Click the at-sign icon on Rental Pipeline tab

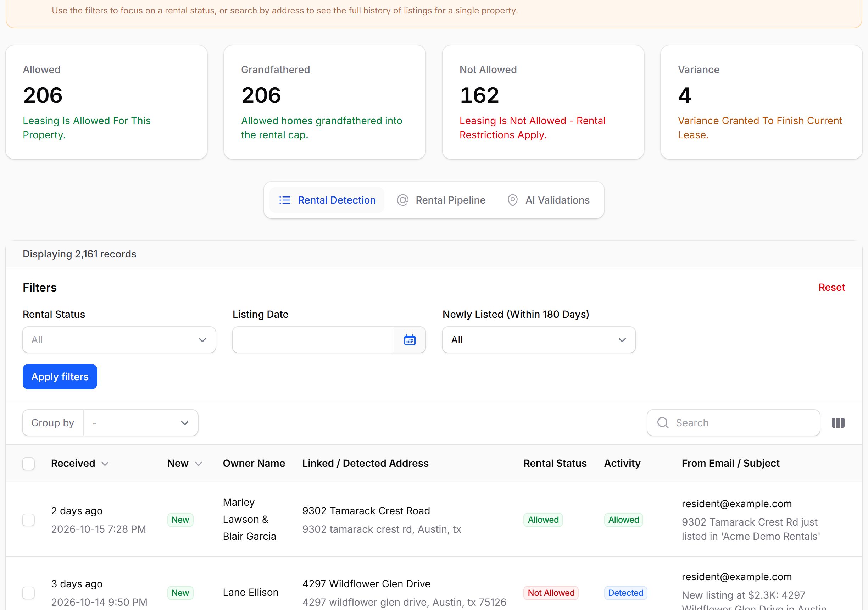coord(403,200)
